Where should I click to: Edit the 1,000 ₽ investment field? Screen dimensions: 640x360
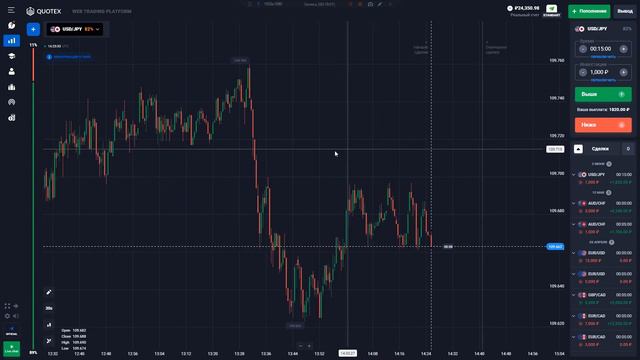coord(600,72)
